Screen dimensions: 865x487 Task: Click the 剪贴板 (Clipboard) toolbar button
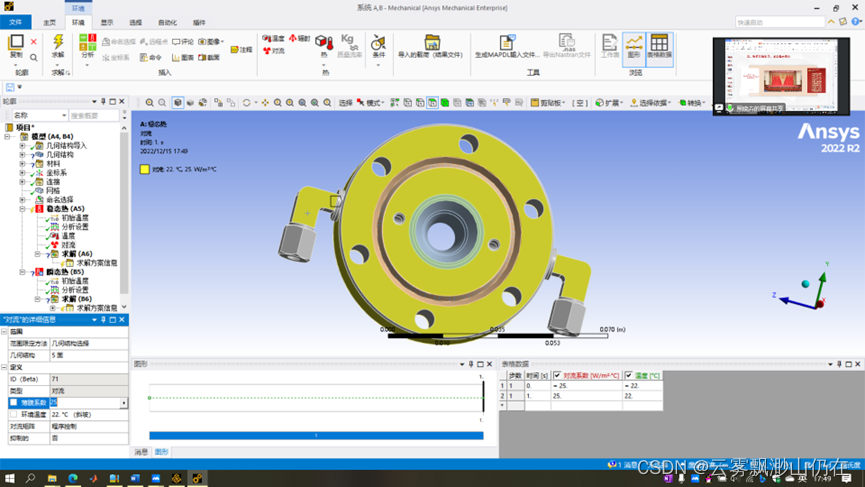click(x=548, y=103)
